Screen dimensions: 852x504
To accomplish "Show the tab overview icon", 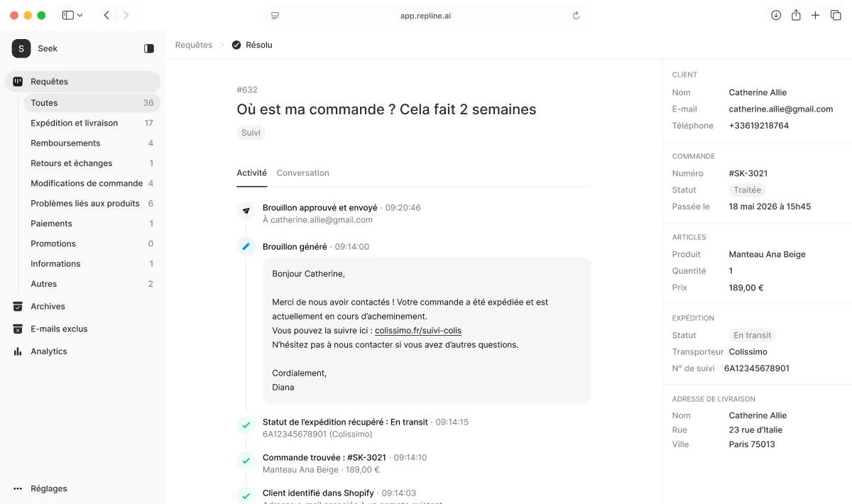I will [836, 15].
